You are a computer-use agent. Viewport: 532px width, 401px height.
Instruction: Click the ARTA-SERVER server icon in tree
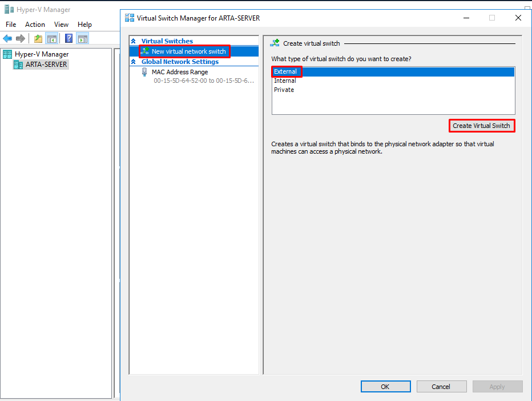18,65
